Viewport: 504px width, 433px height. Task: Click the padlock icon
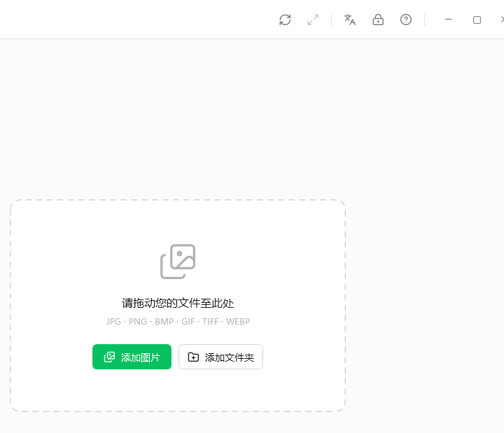click(378, 20)
